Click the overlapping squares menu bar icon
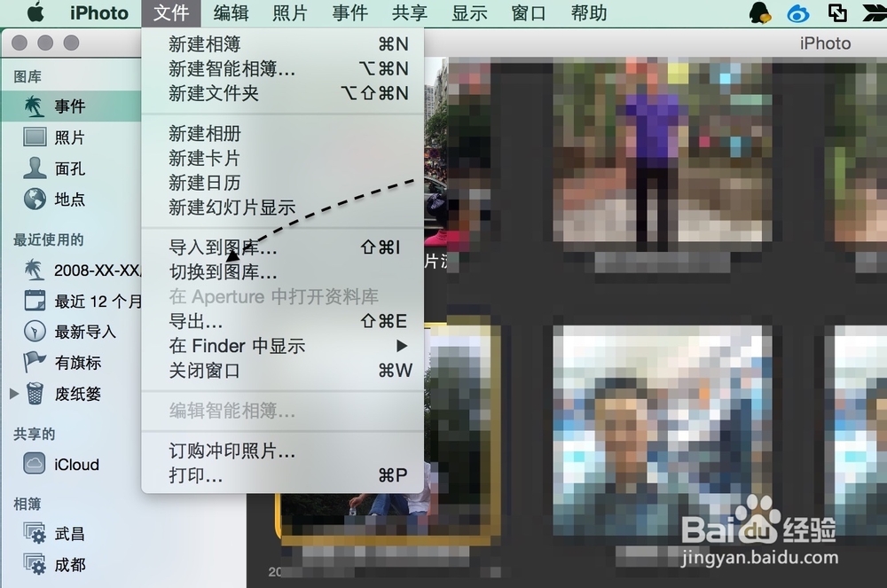The width and height of the screenshot is (887, 588). tap(837, 12)
